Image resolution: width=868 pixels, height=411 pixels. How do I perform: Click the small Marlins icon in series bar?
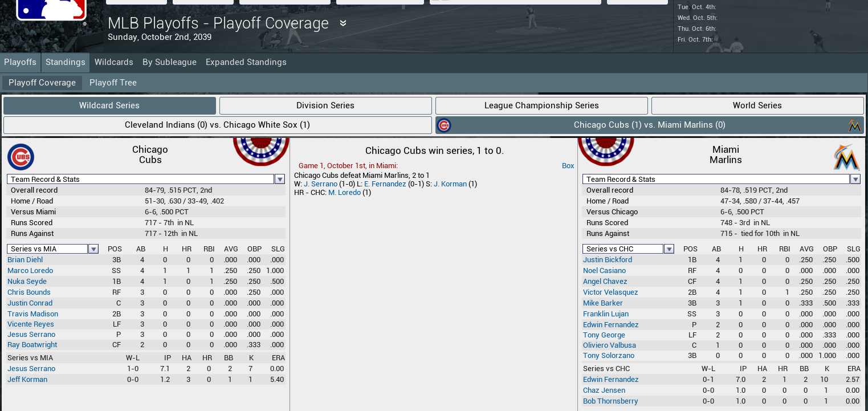[x=854, y=125]
